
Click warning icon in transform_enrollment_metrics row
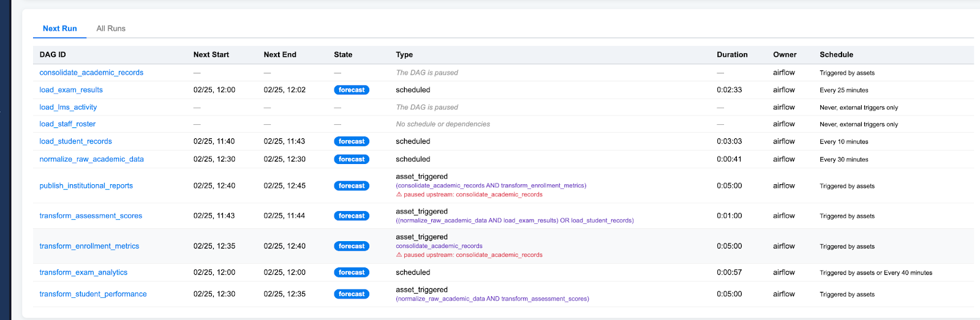point(399,255)
